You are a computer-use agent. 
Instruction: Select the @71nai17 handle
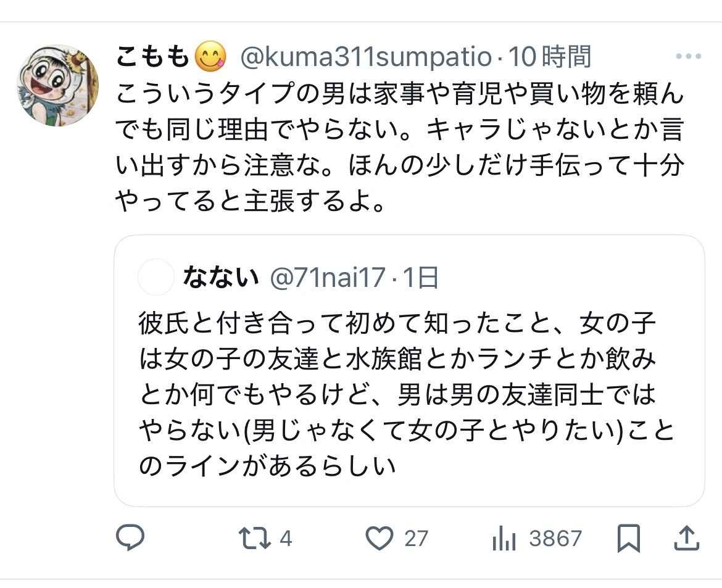click(x=328, y=278)
